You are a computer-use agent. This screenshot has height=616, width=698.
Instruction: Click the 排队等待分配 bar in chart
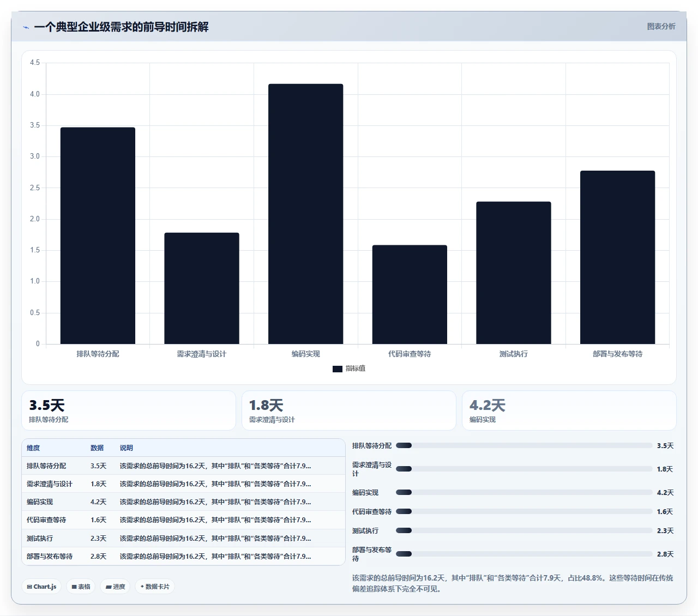pos(98,235)
